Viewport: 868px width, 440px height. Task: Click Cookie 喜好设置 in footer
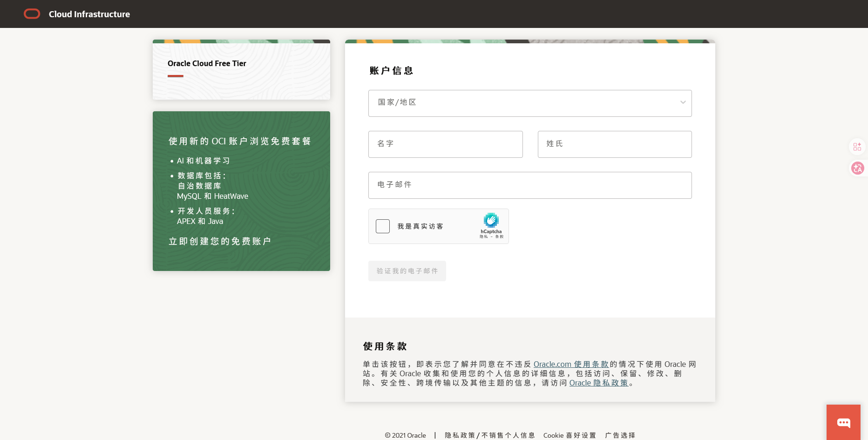point(570,435)
